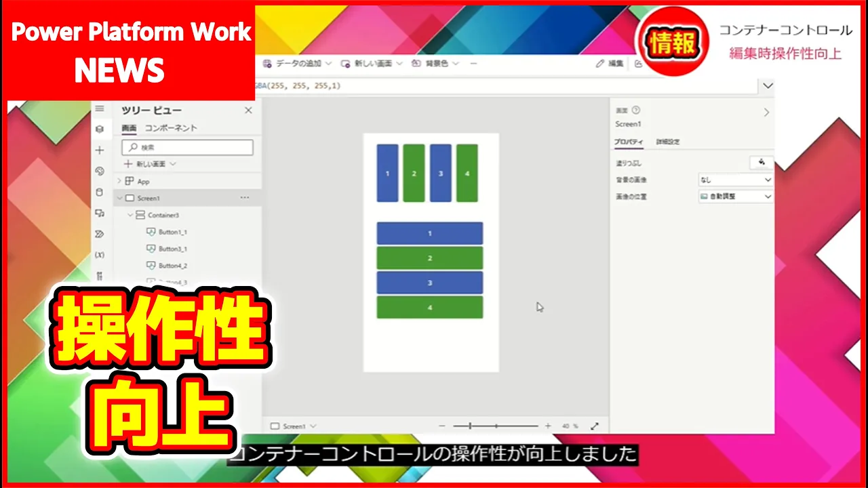Select horizontal green button 2 in lower container
The height and width of the screenshot is (488, 868).
point(430,258)
